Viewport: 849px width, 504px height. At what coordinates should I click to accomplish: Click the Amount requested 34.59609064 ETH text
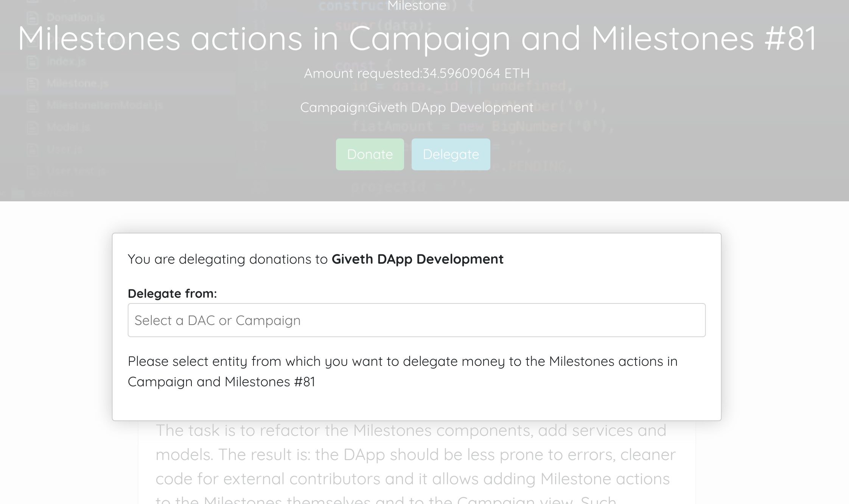tap(417, 73)
